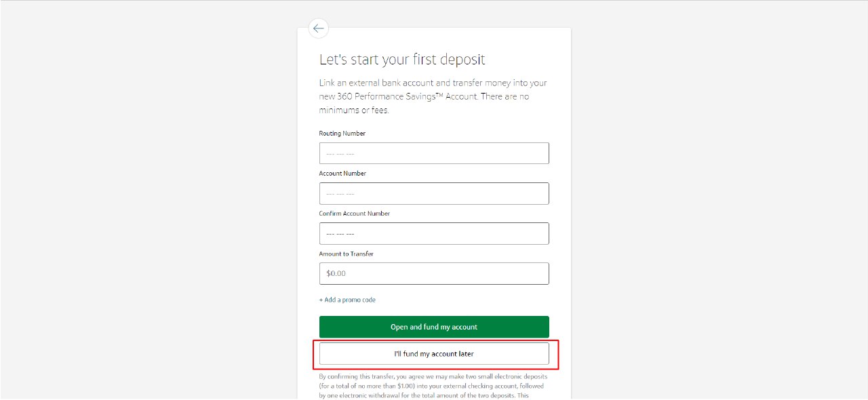Choose I'll fund my account later

coord(434,353)
